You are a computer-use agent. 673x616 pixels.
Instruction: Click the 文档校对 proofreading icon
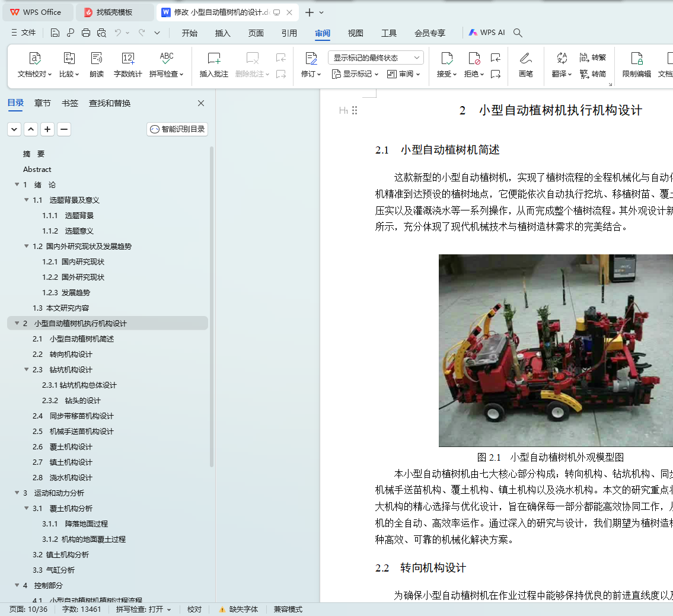point(35,58)
